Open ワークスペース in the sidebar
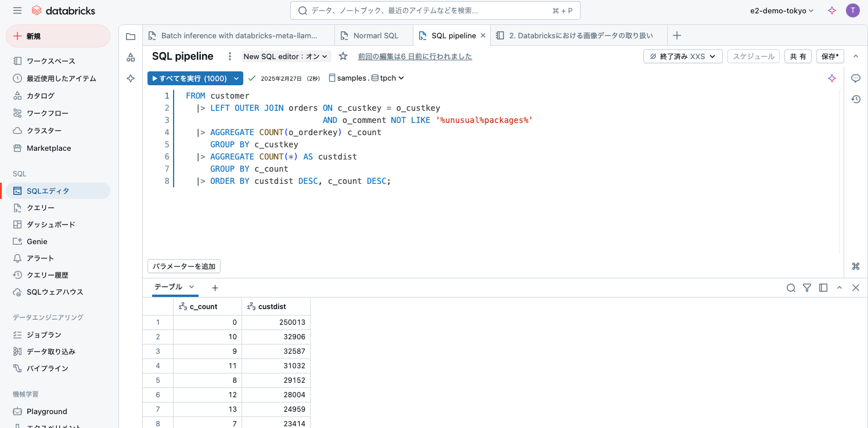The height and width of the screenshot is (428, 868). (58, 61)
